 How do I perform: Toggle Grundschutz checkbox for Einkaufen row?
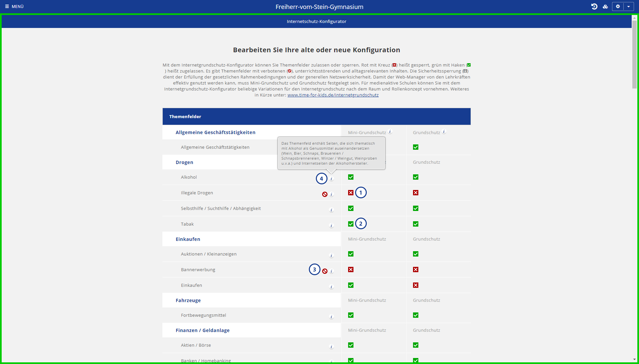pos(416,285)
